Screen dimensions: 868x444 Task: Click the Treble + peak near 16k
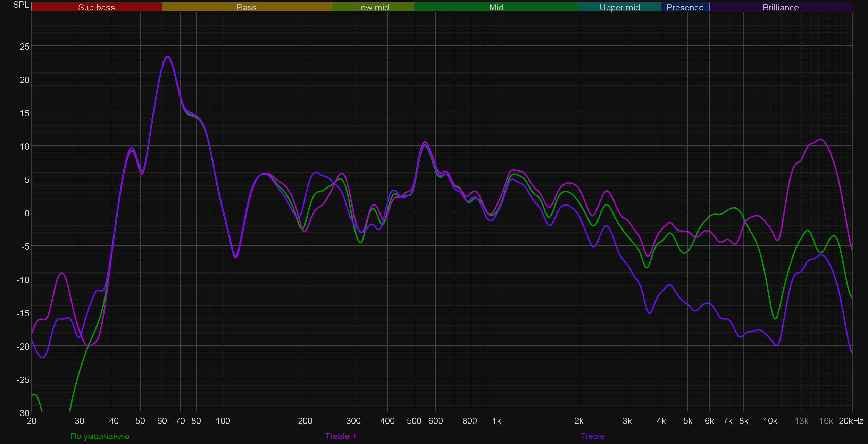(x=820, y=139)
